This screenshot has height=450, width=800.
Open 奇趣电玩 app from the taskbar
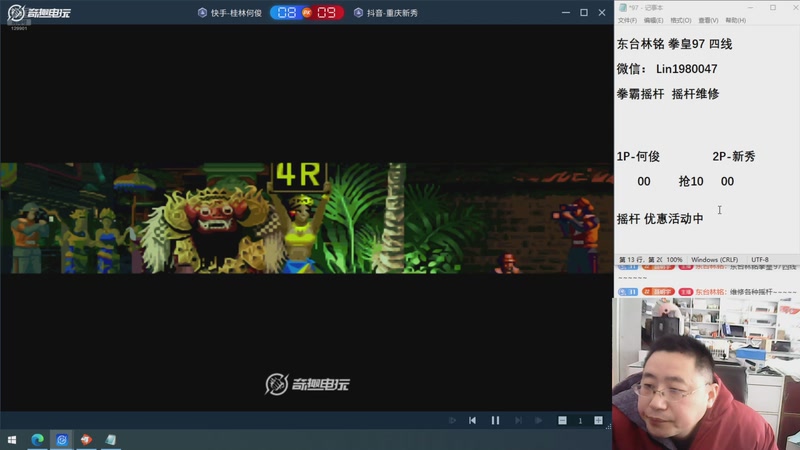[62, 440]
